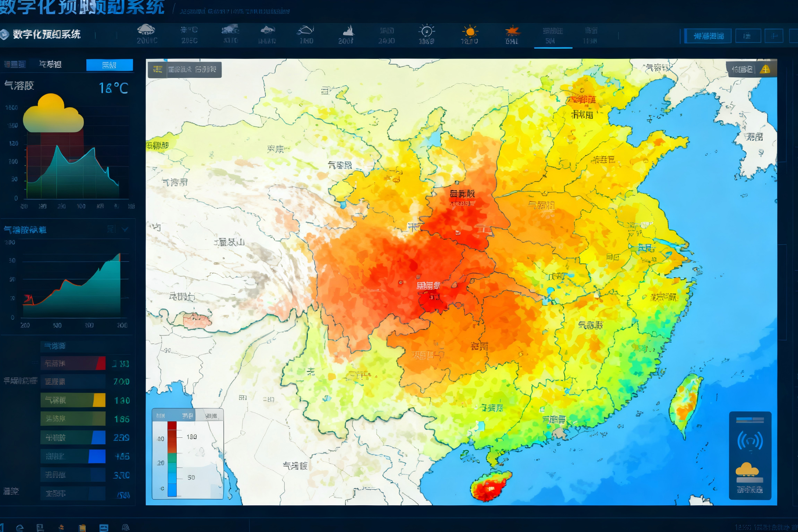Click the right tab of the map legend box

pos(210,415)
